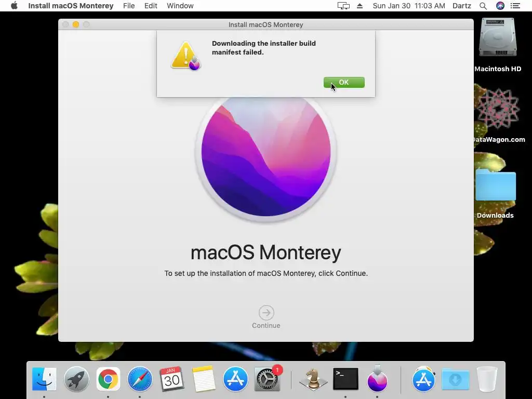Select the DataWagon.com desktop icon
The height and width of the screenshot is (399, 532).
pyautogui.click(x=498, y=115)
